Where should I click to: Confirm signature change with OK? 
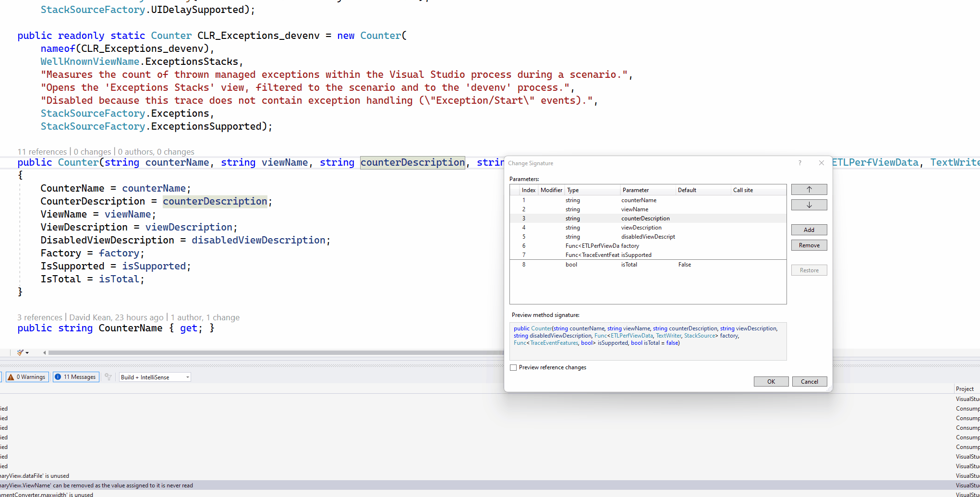[771, 381]
